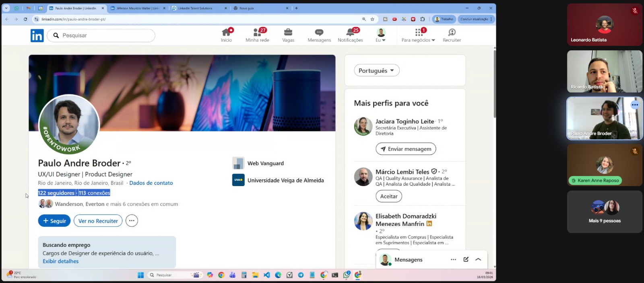Focus the LinkedIn Pesquisar search box
Screen dimensions: 644x283
coord(101,35)
